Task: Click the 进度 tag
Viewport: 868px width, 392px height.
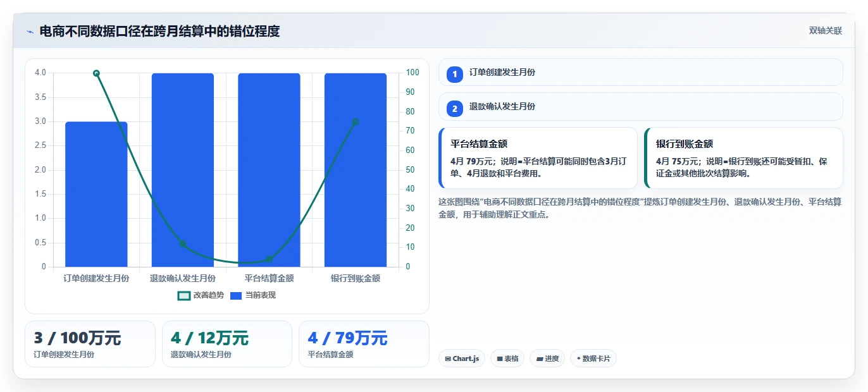Action: click(547, 358)
